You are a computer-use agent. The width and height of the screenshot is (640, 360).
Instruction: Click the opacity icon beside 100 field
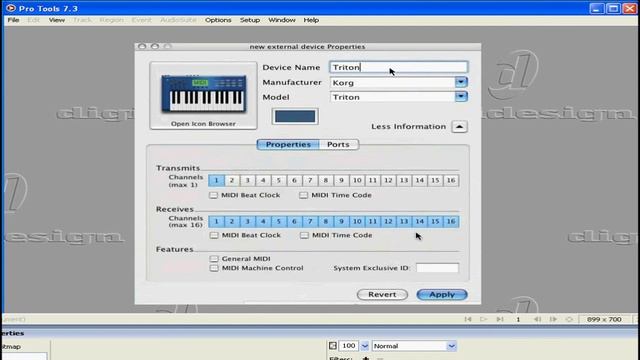click(x=333, y=346)
